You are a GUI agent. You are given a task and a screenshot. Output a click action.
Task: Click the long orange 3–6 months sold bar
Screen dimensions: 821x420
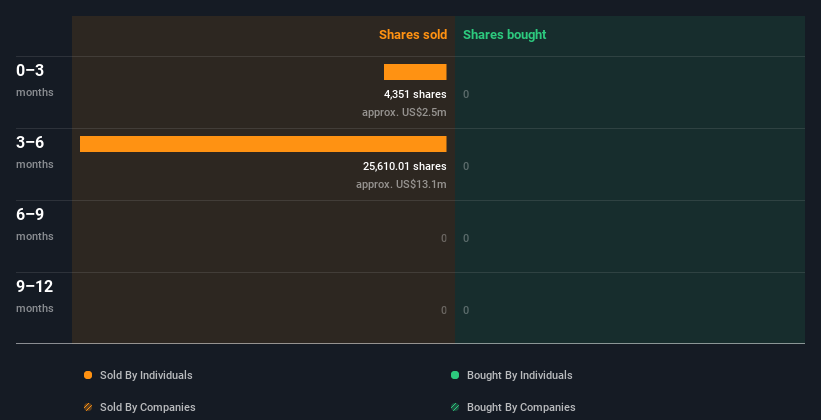263,144
